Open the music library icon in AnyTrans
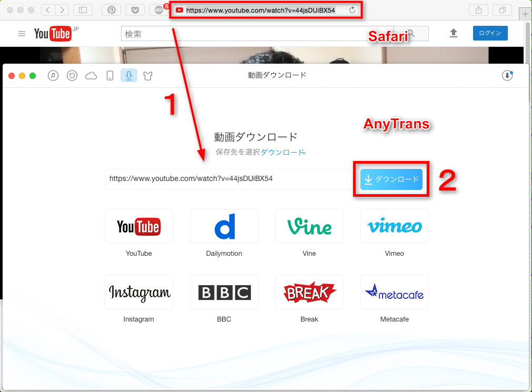Viewport: 532px width, 392px height. pyautogui.click(x=53, y=75)
